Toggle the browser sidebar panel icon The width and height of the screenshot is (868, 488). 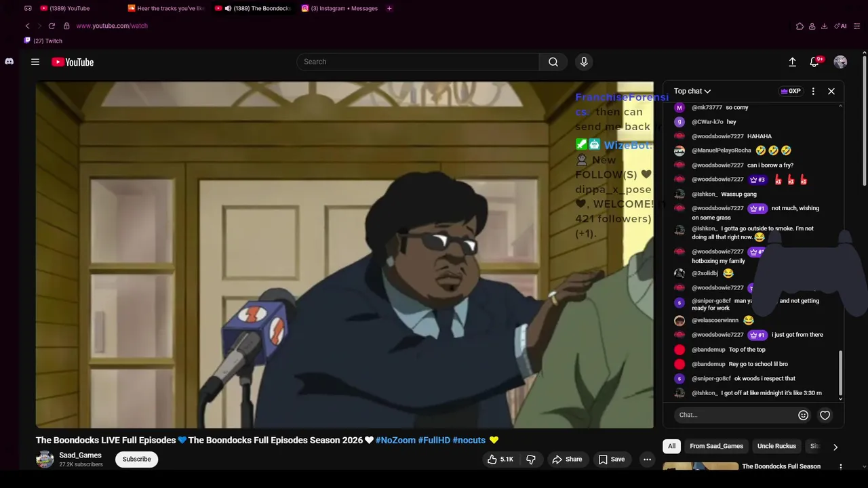pyautogui.click(x=28, y=8)
